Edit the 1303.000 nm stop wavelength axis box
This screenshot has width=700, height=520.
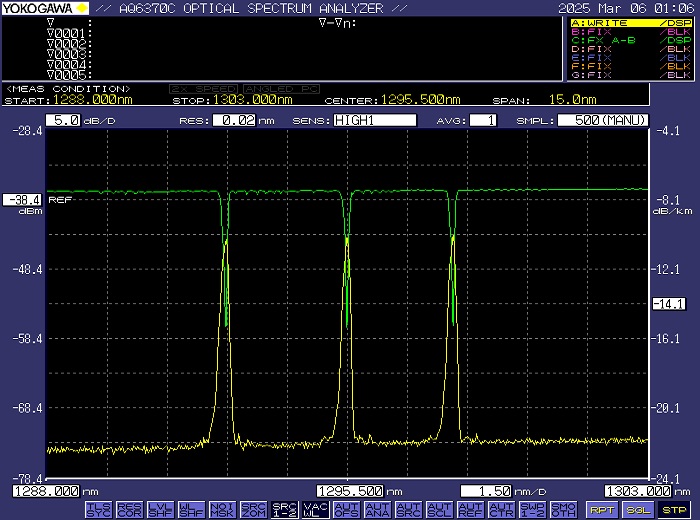[638, 491]
